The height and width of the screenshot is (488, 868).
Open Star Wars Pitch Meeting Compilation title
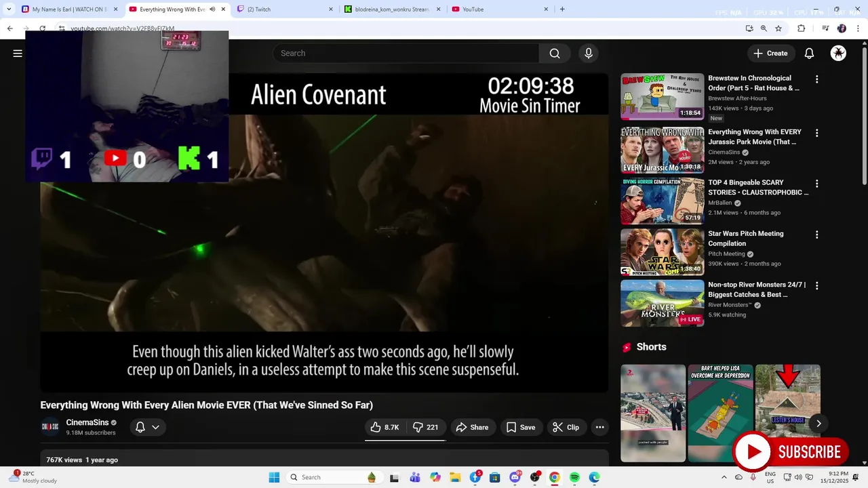click(745, 239)
